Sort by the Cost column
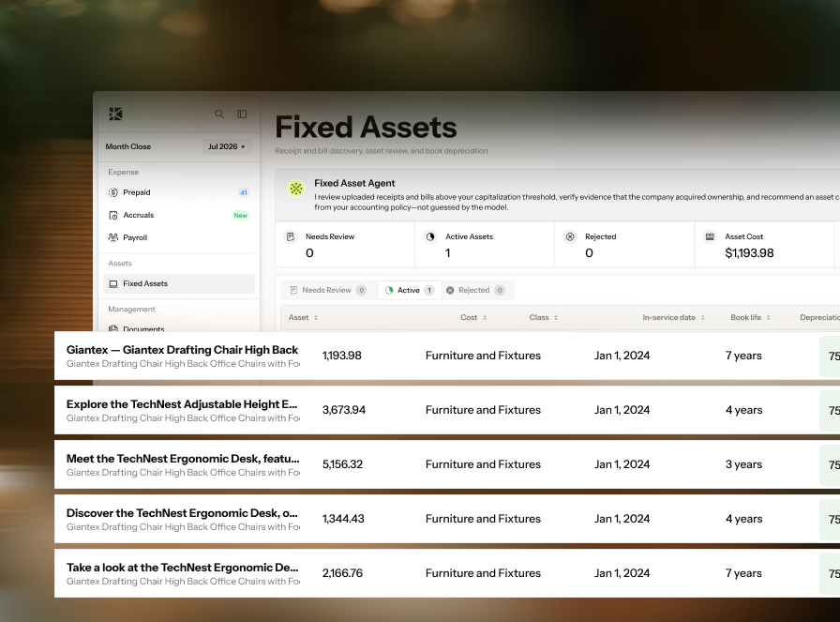The width and height of the screenshot is (840, 622). pyautogui.click(x=473, y=317)
